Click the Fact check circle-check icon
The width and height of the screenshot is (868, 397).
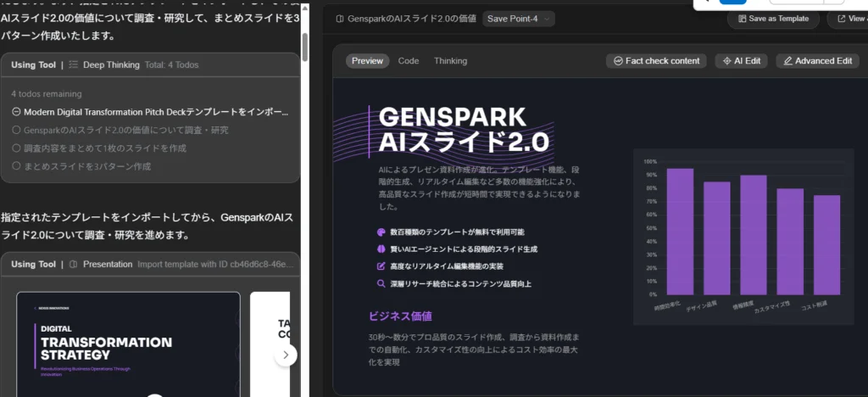(618, 61)
